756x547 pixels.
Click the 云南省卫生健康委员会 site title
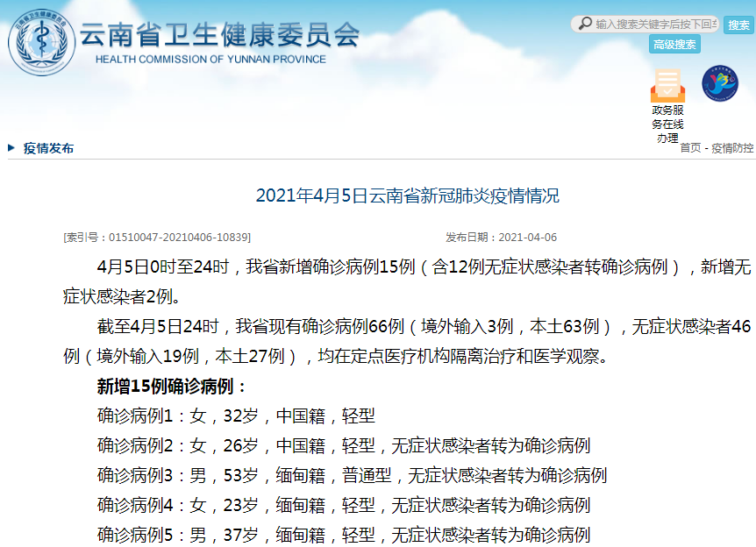[x=219, y=35]
